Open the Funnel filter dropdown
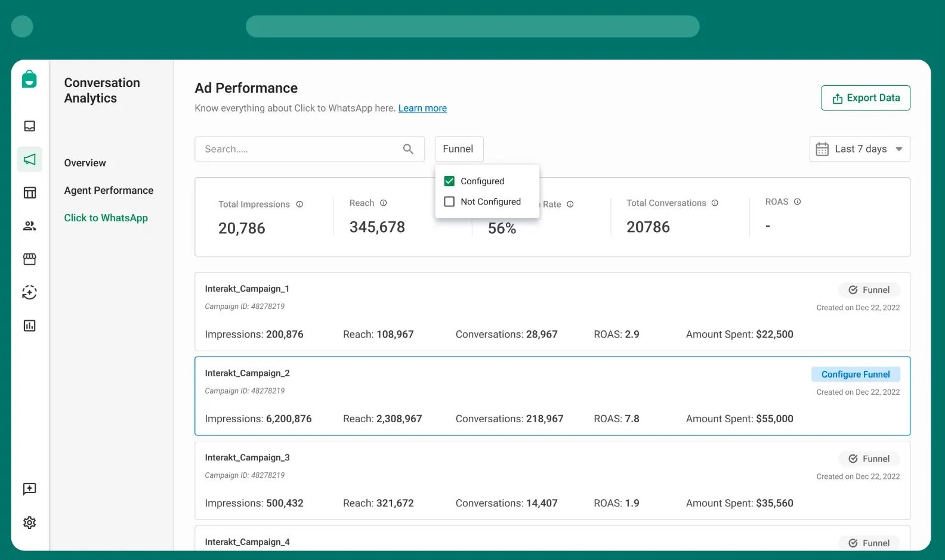The image size is (945, 560). [x=458, y=149]
